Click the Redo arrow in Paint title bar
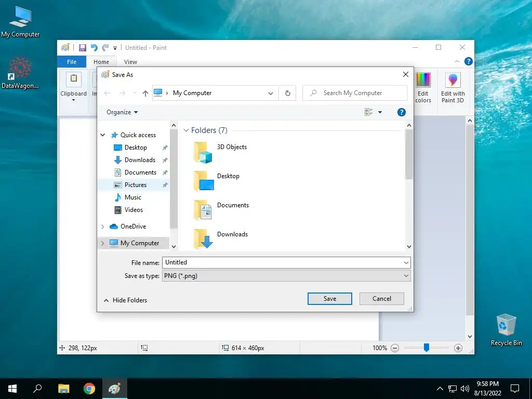 pos(105,48)
